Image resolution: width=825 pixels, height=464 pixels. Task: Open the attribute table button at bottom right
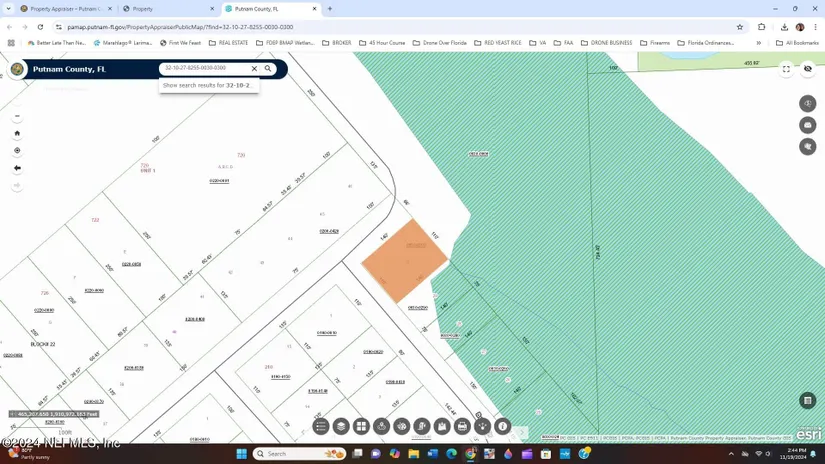tap(808, 401)
